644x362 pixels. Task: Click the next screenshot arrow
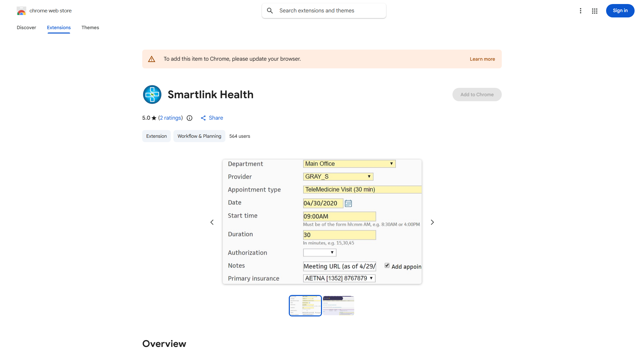[x=432, y=222]
